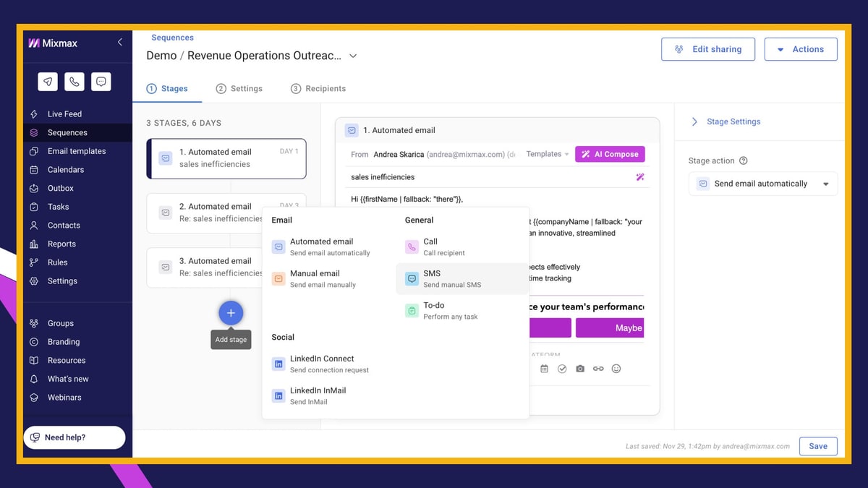Open the Actions dropdown button
The image size is (868, 488).
(x=801, y=49)
